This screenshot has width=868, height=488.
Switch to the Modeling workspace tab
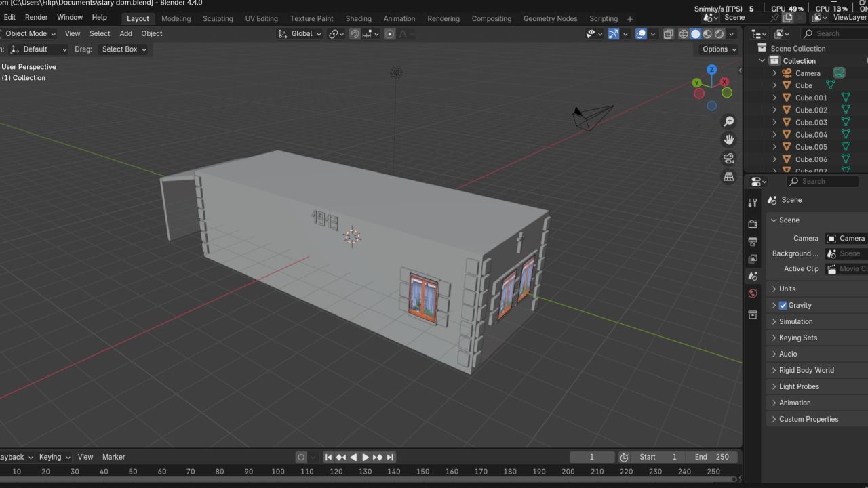coord(176,18)
